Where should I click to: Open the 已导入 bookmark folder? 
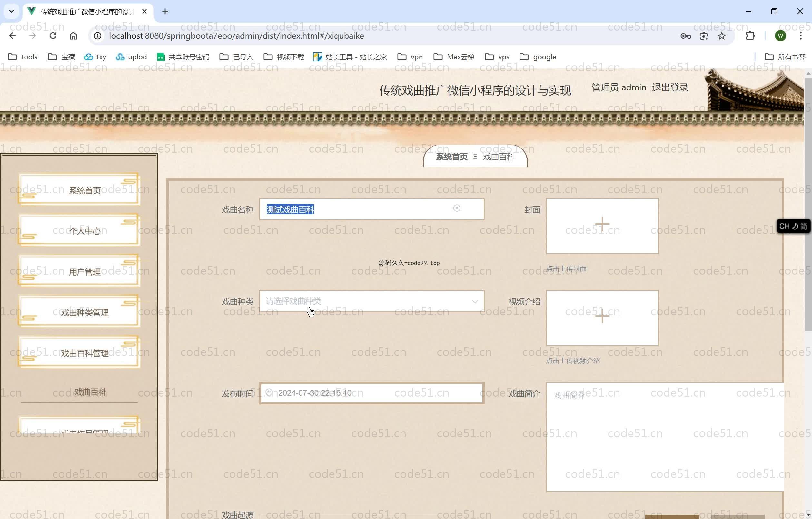(x=236, y=57)
